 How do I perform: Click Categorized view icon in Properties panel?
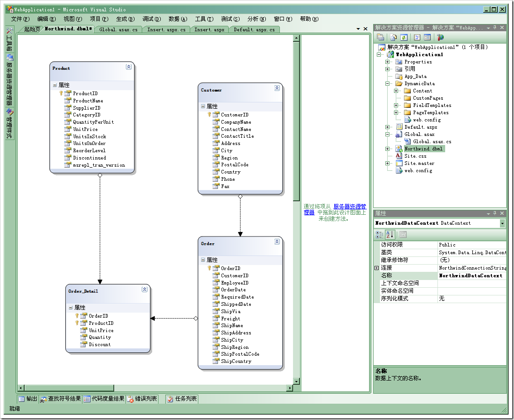click(x=379, y=234)
